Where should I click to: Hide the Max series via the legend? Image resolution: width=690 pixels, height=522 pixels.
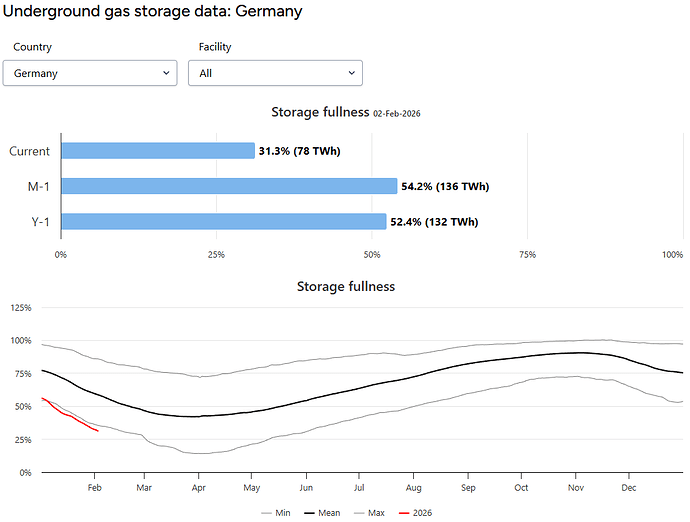click(370, 512)
